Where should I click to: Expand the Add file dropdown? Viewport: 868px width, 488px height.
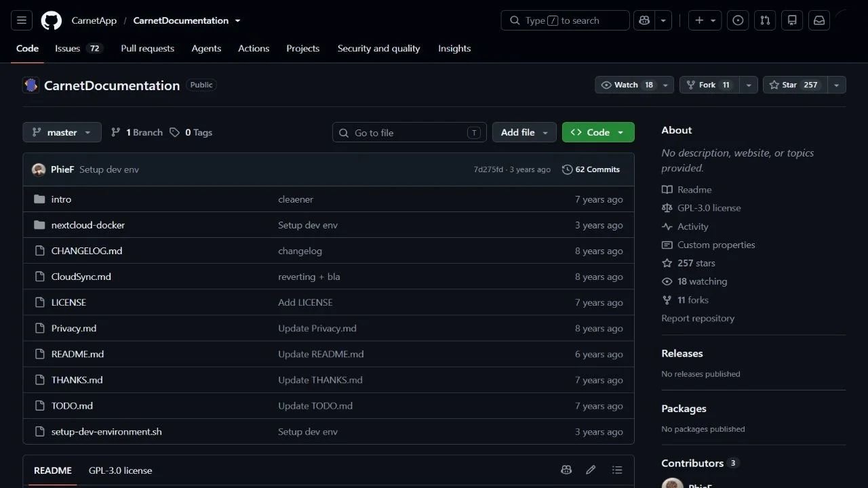524,132
